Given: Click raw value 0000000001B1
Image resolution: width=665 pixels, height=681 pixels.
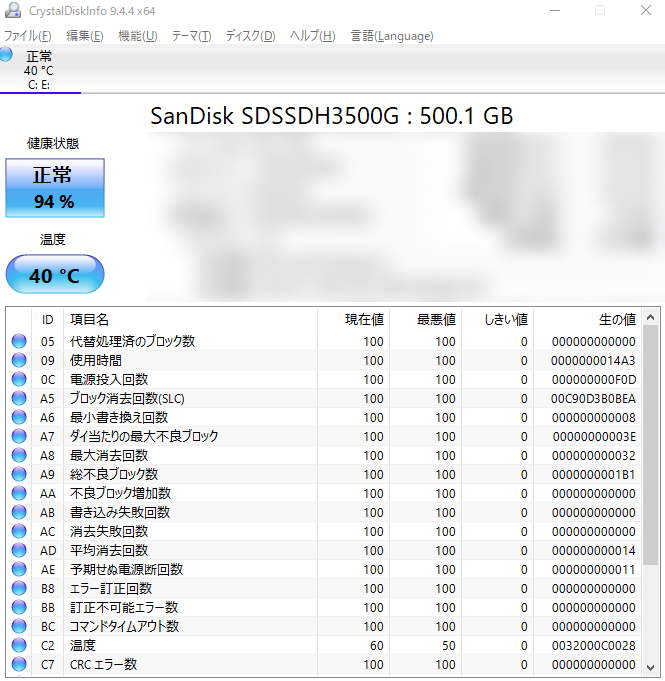Looking at the screenshot, I should click(x=593, y=474).
